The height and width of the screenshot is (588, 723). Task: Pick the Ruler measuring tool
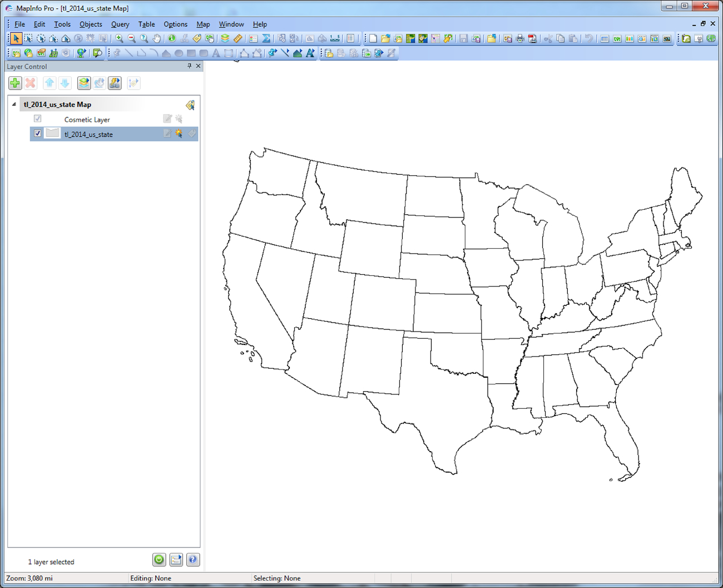[x=237, y=38]
